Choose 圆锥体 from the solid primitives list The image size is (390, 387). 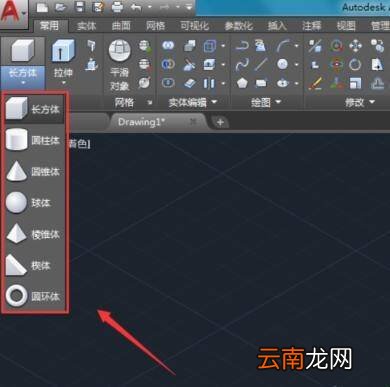pos(34,171)
